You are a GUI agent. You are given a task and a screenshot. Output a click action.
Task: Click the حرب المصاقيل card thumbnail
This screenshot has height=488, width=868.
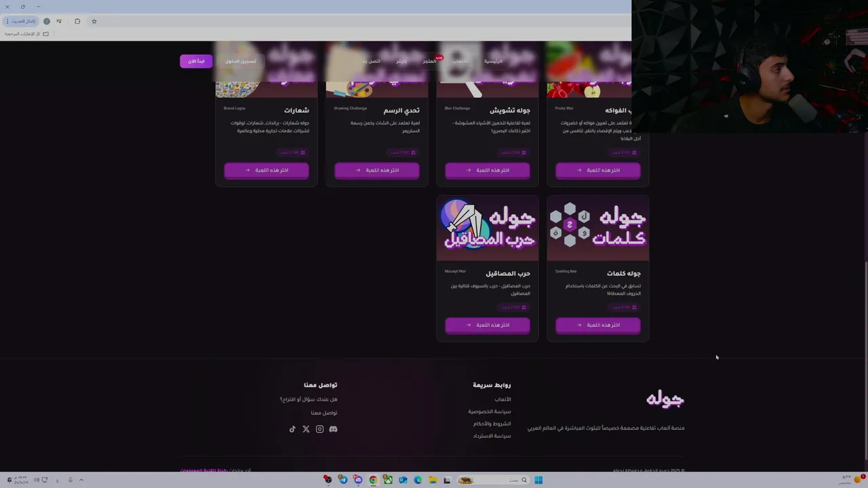pyautogui.click(x=487, y=228)
